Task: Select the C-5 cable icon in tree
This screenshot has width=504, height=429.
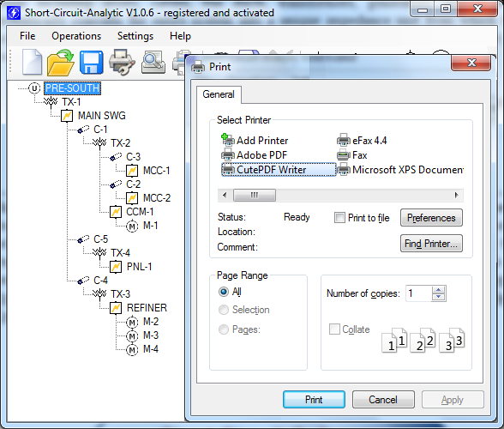Action: 83,239
